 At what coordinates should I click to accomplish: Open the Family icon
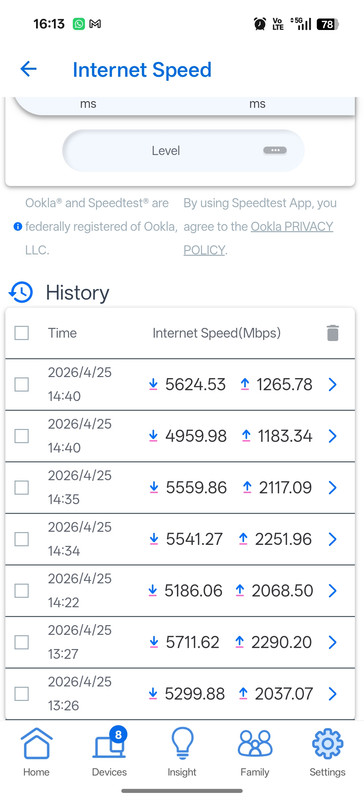point(255,744)
